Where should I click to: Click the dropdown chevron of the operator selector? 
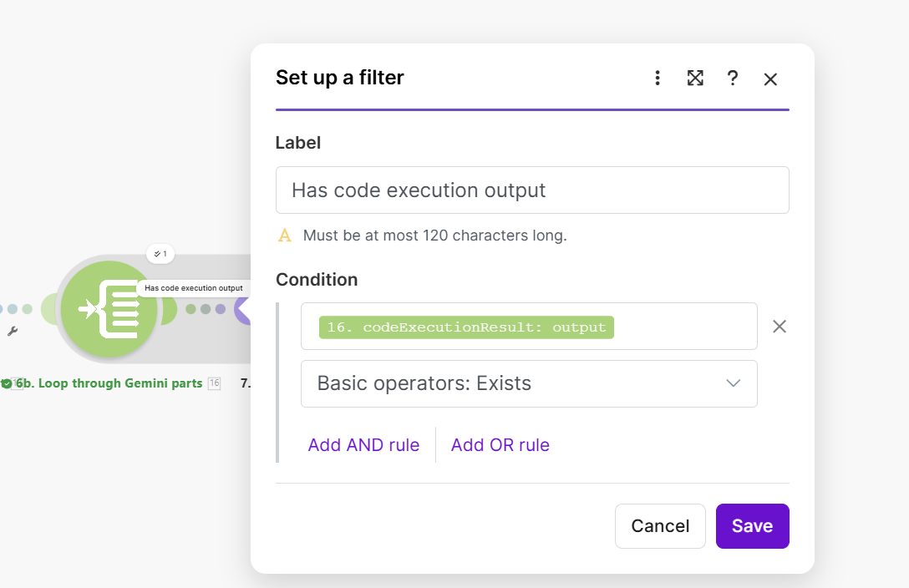click(733, 383)
